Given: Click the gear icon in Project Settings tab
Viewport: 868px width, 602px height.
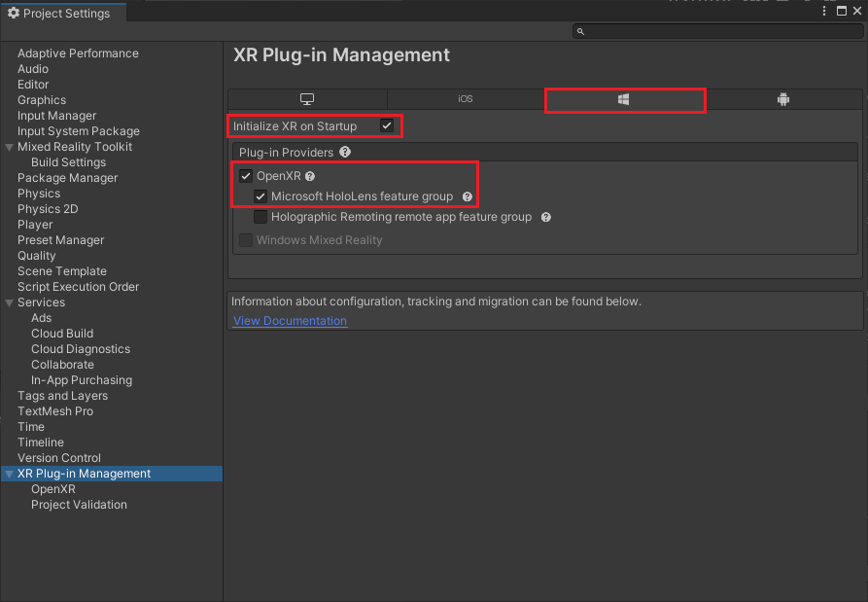Looking at the screenshot, I should (14, 13).
